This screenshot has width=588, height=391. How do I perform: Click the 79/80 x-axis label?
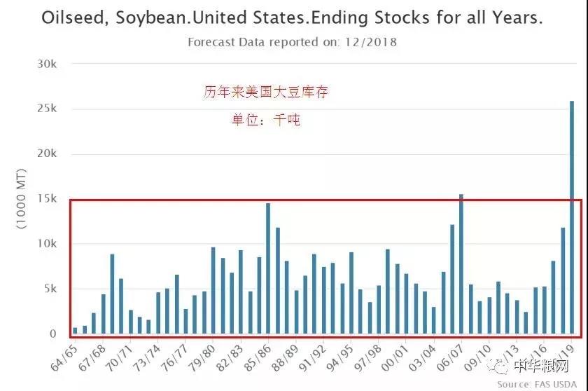(x=202, y=358)
